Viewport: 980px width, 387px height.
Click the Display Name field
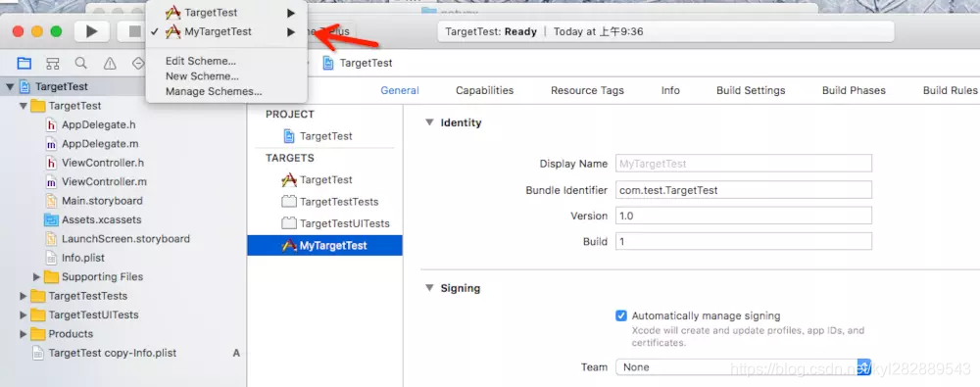744,164
